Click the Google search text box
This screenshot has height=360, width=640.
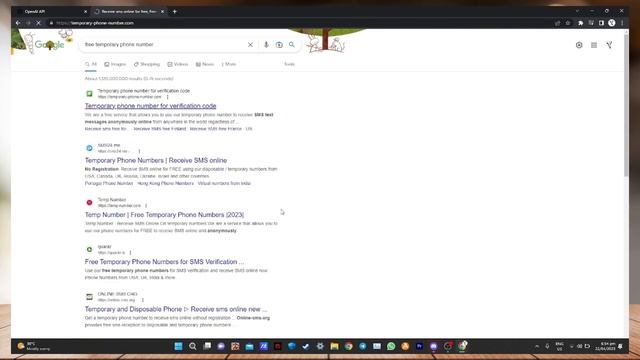[163, 44]
